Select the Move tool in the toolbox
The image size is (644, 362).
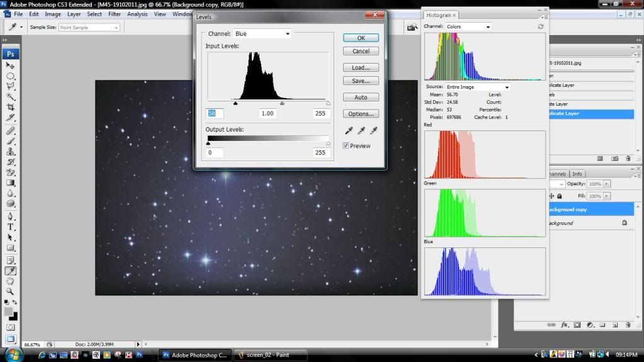point(10,65)
